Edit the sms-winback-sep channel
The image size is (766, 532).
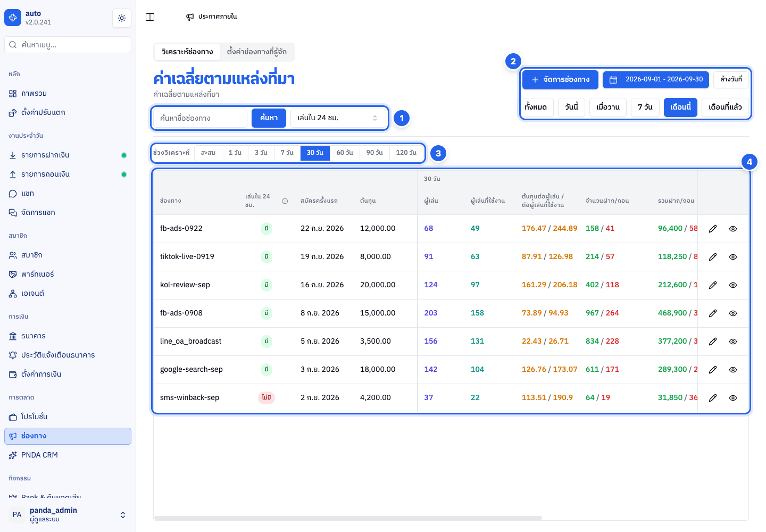tap(713, 398)
